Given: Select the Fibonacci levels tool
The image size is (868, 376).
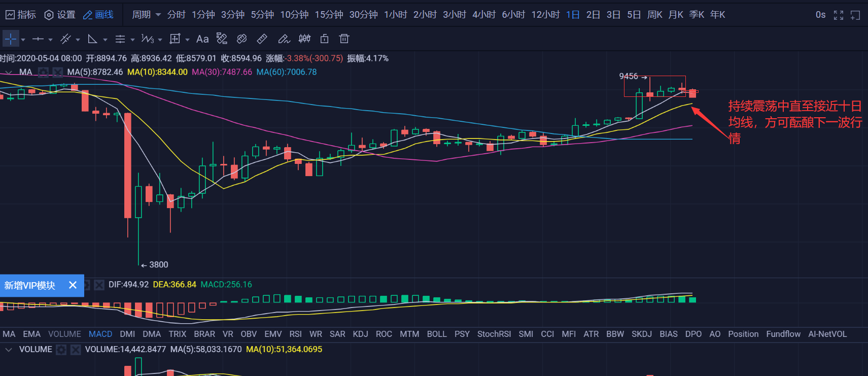Looking at the screenshot, I should (120, 39).
